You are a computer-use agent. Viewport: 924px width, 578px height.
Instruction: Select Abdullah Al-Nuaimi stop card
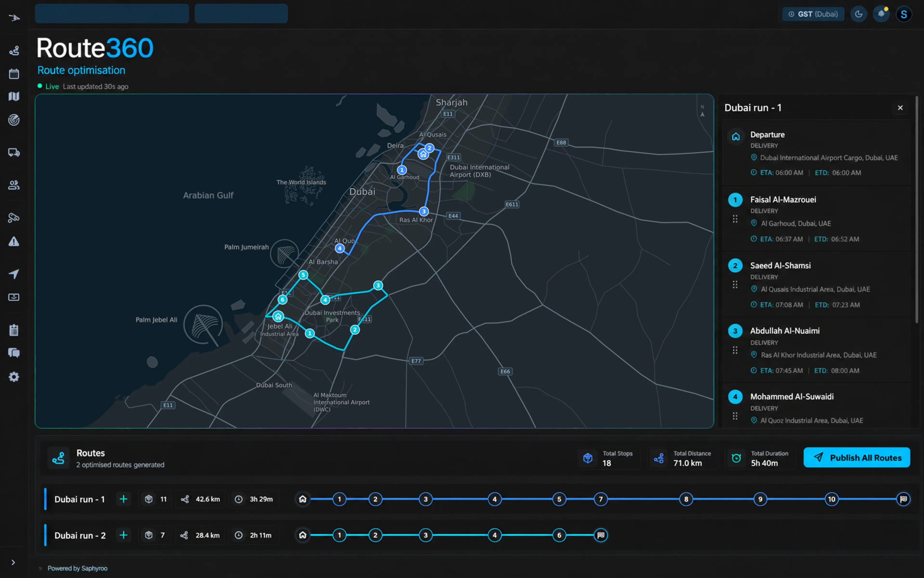pos(817,350)
